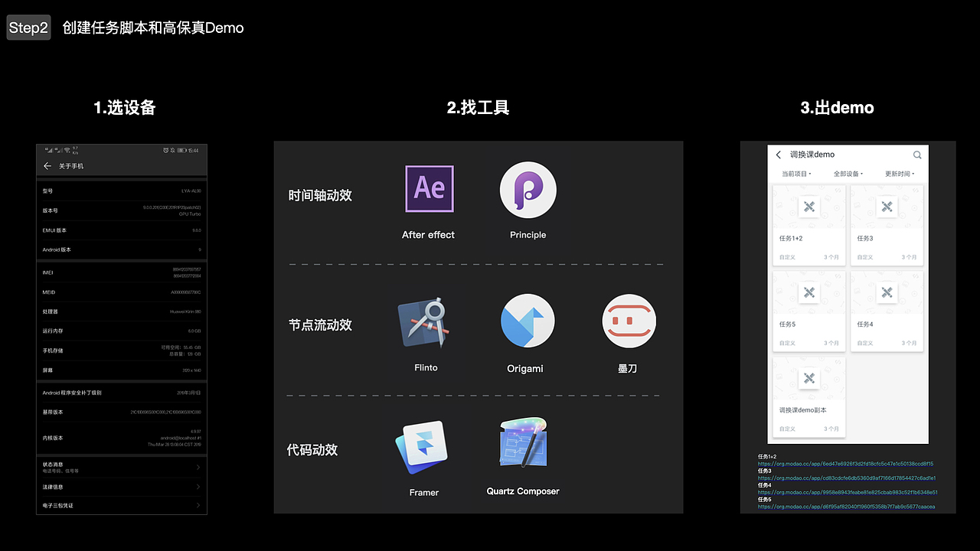
Task: Click the Framer caption text
Action: pos(423,493)
